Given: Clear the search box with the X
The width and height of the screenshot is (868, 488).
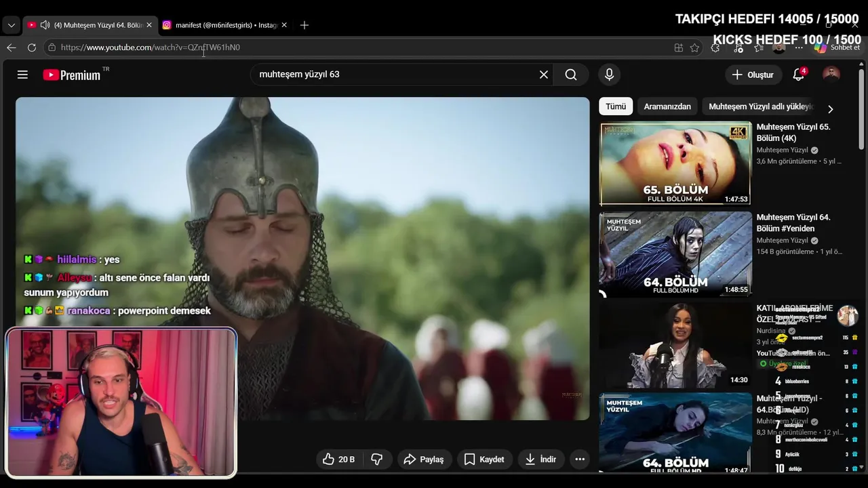Looking at the screenshot, I should (x=543, y=75).
